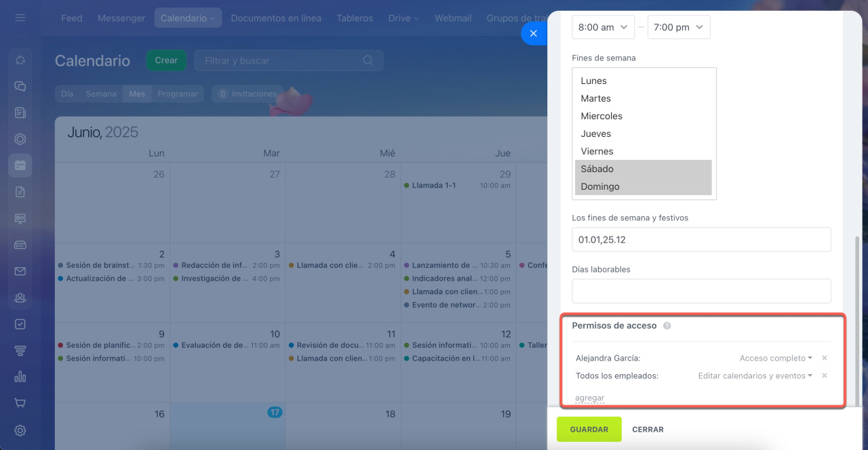The image size is (868, 450).
Task: Remove Todos los empleados access permission
Action: click(x=825, y=375)
